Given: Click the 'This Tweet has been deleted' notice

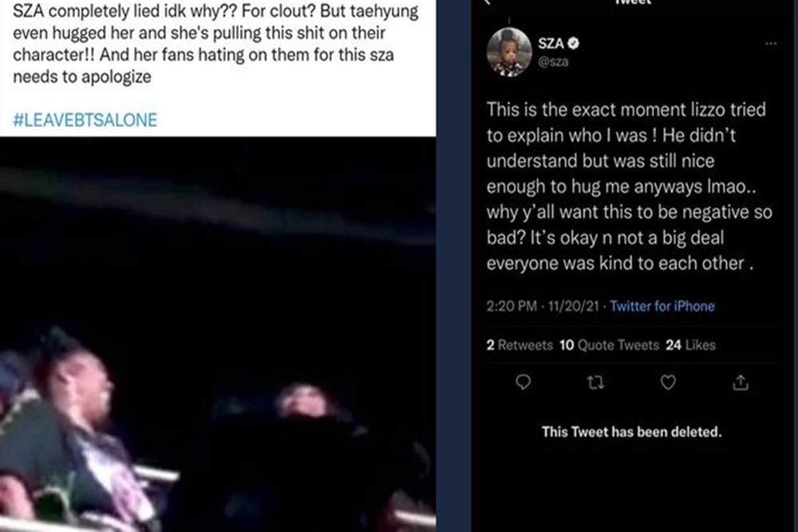Looking at the screenshot, I should tap(631, 432).
